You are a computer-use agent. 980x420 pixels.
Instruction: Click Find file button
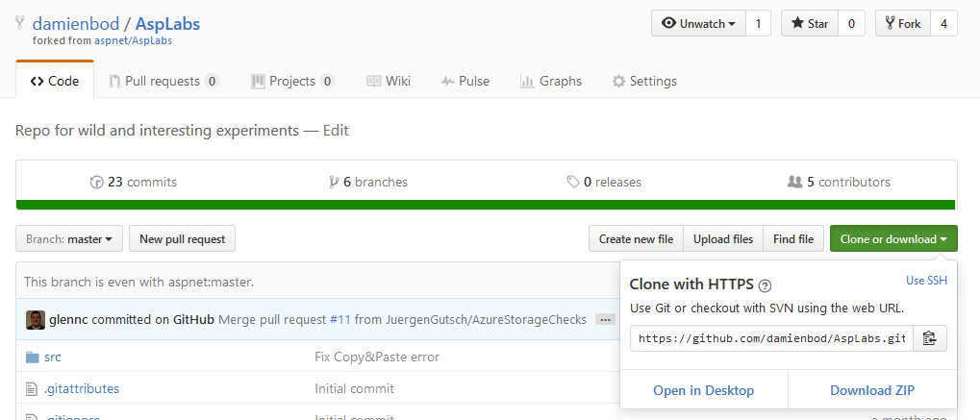point(793,238)
